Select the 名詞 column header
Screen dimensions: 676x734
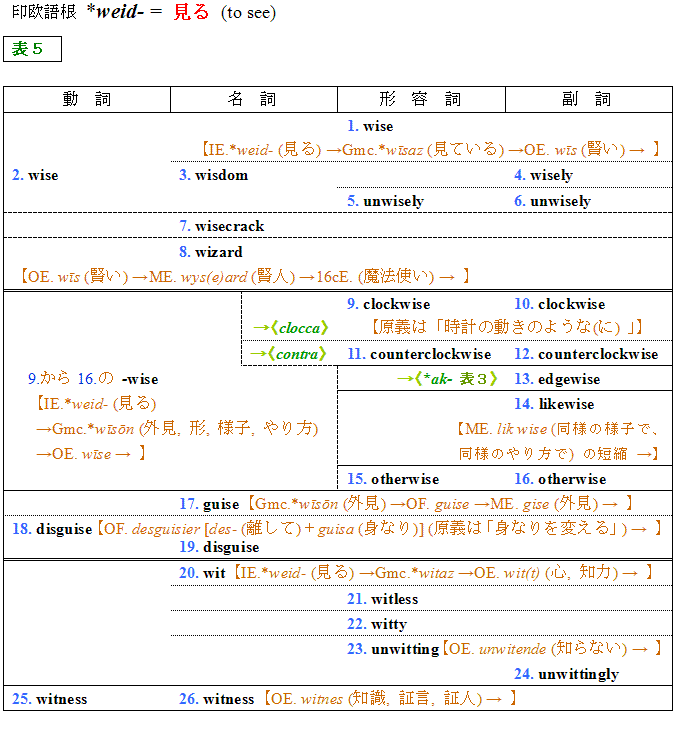click(253, 99)
